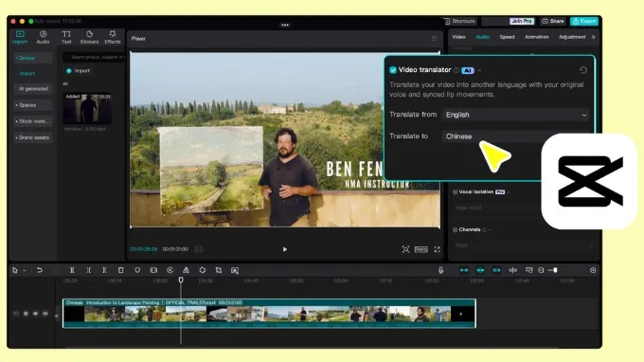Export the project
644x362 pixels.
pos(584,21)
